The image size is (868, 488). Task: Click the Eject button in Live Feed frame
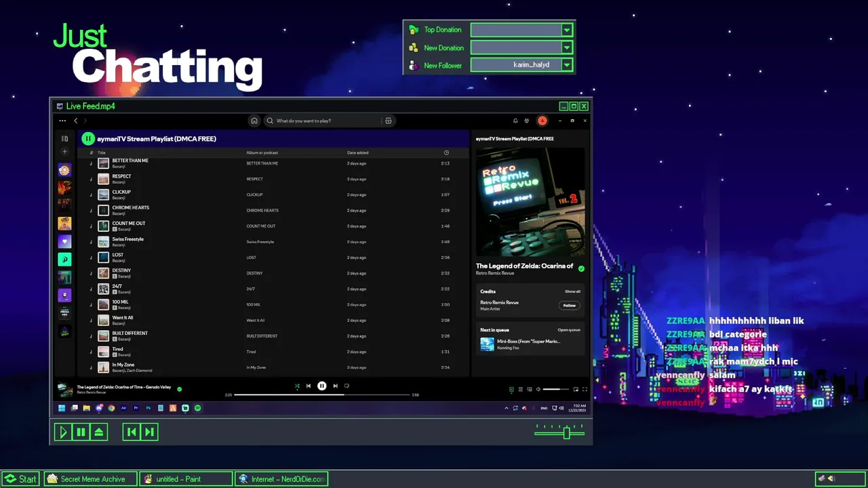tap(99, 432)
